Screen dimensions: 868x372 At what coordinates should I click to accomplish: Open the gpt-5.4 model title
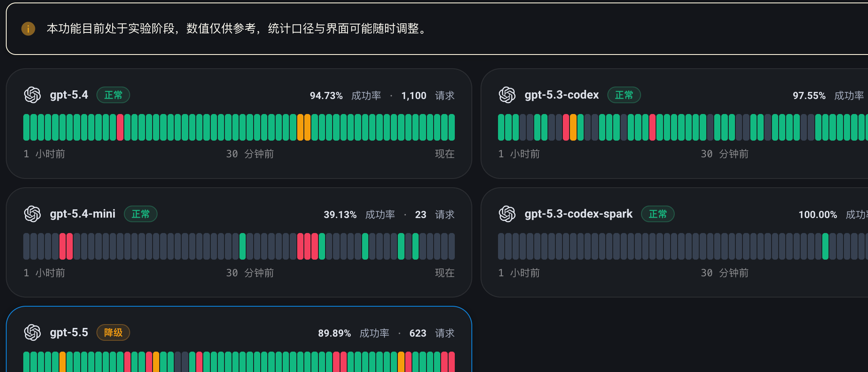click(69, 95)
